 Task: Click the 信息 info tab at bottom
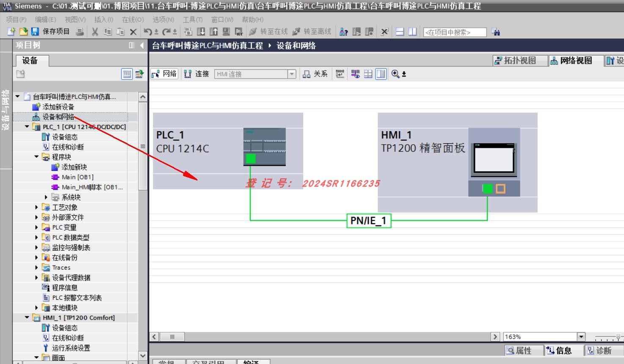[x=563, y=350]
